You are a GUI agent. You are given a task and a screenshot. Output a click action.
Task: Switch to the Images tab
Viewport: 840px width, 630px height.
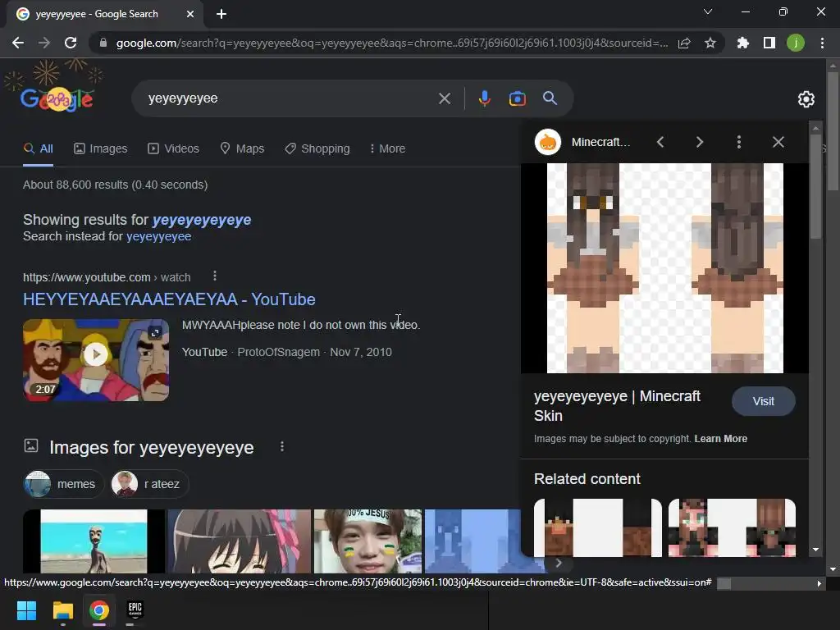[100, 149]
